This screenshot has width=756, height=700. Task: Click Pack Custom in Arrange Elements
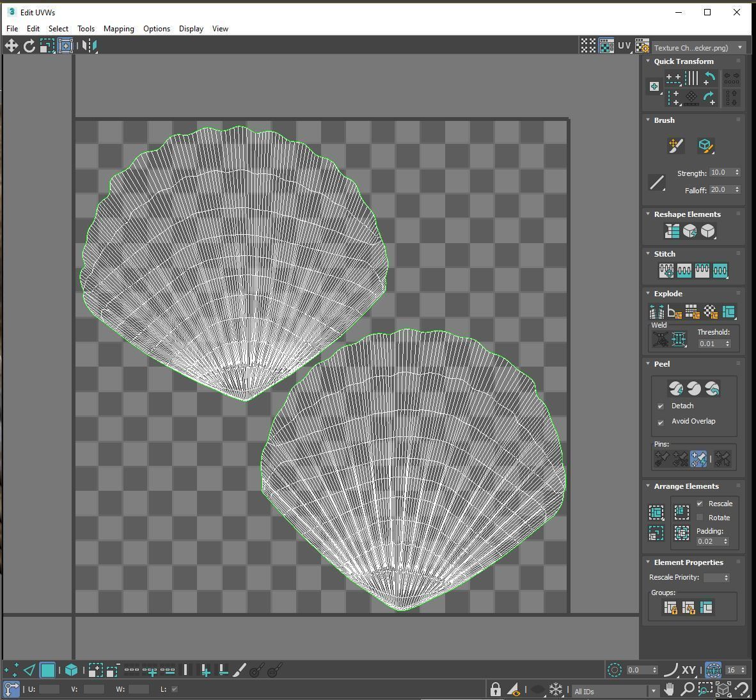coord(656,512)
